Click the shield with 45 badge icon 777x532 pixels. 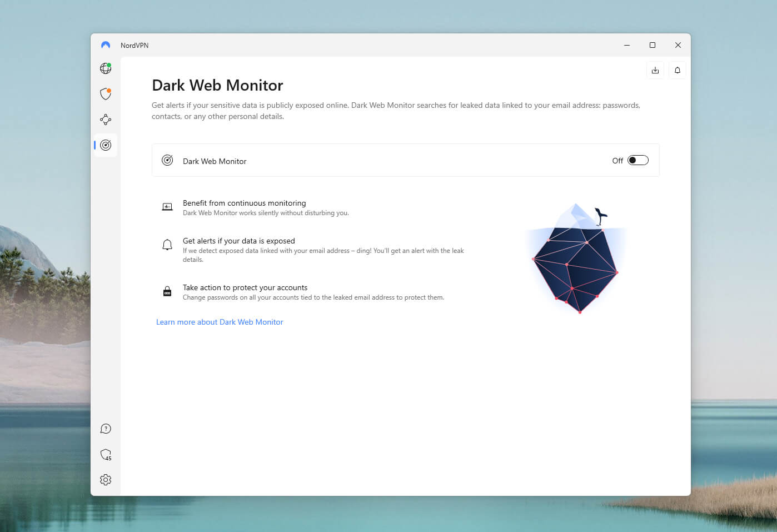pyautogui.click(x=106, y=455)
